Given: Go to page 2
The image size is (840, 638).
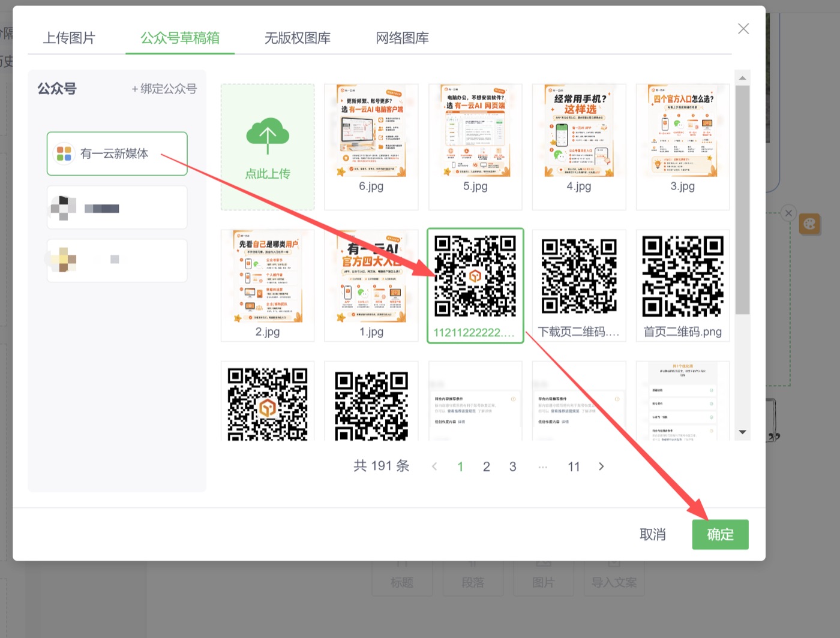Looking at the screenshot, I should (x=487, y=467).
